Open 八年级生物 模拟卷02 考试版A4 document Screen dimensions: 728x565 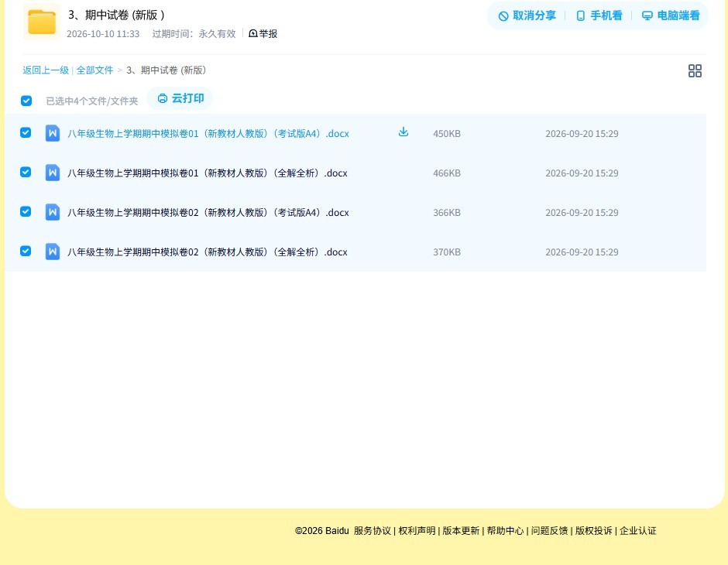point(208,212)
